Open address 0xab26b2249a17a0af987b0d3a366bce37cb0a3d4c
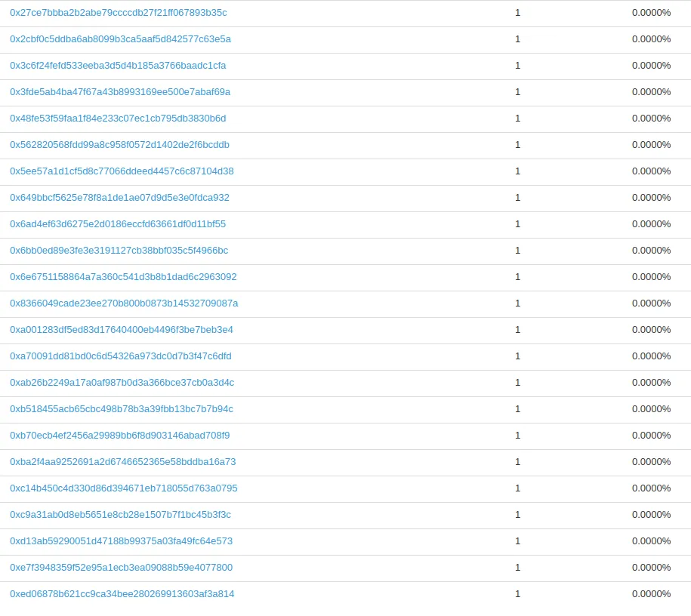The width and height of the screenshot is (691, 616). pyautogui.click(x=122, y=383)
